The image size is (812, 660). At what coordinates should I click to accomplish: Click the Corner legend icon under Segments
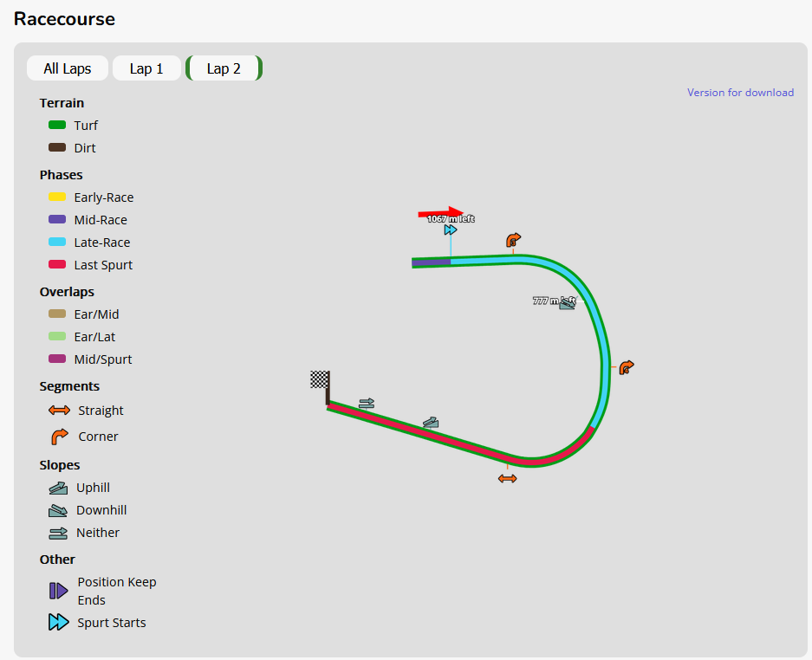click(x=60, y=437)
